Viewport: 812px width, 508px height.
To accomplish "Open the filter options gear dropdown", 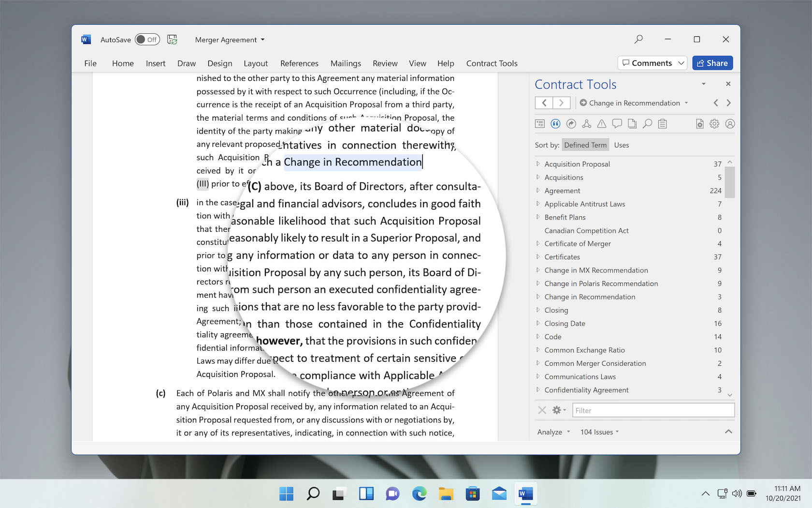I will pyautogui.click(x=559, y=410).
